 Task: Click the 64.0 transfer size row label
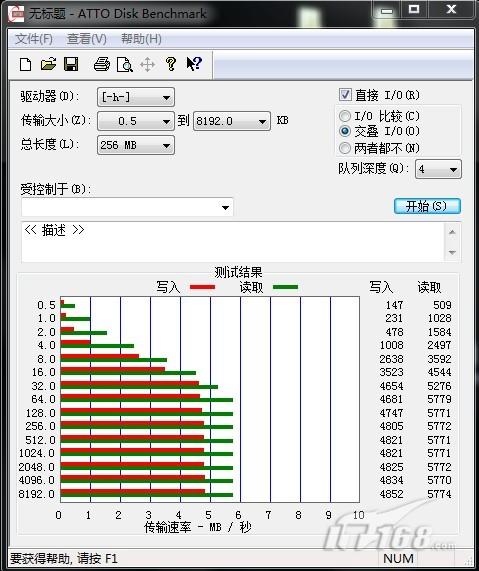[43, 399]
